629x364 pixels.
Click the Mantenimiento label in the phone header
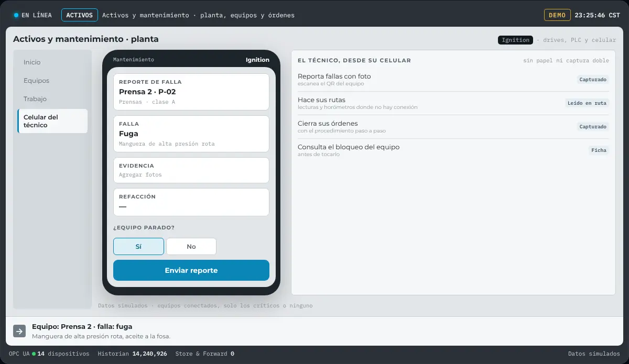point(134,60)
